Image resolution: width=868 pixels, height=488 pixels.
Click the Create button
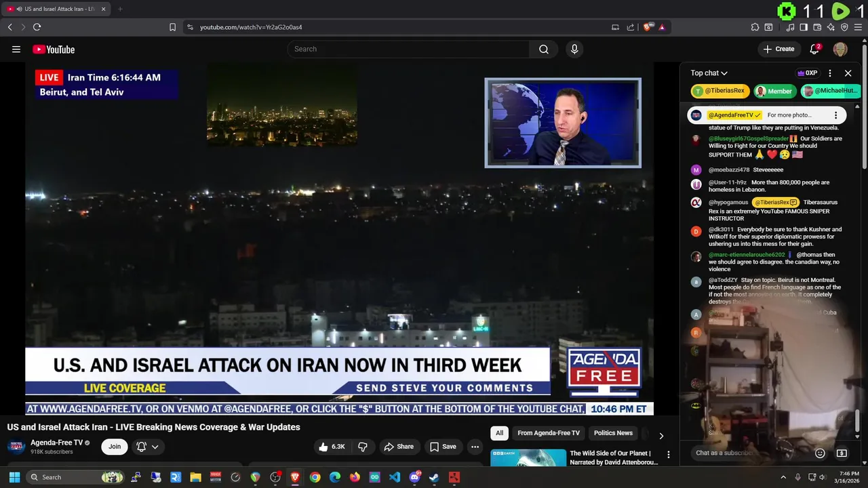point(778,49)
